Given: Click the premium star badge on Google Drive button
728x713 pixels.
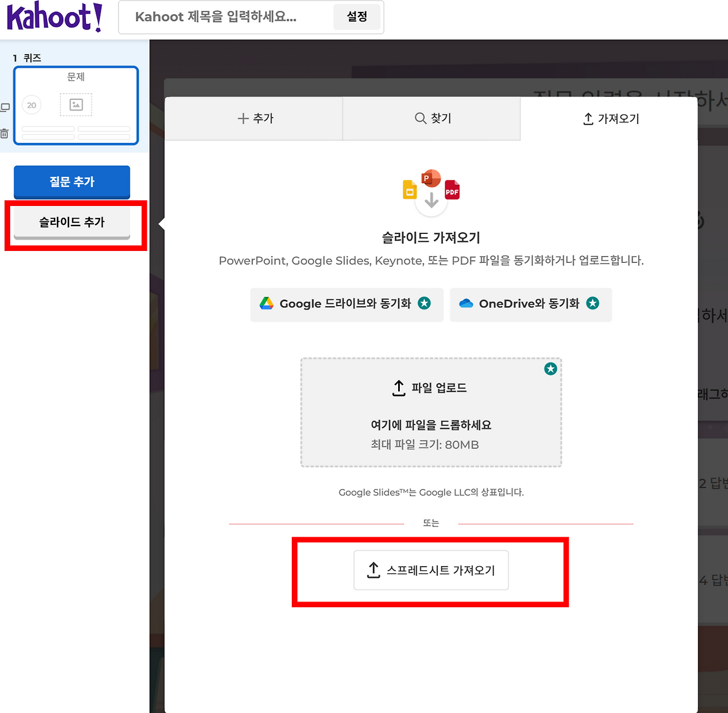Looking at the screenshot, I should tap(424, 303).
